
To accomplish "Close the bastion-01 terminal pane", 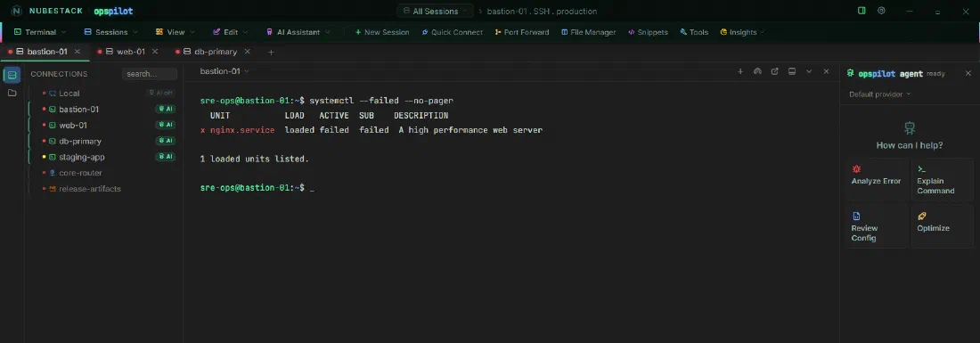I will 826,72.
